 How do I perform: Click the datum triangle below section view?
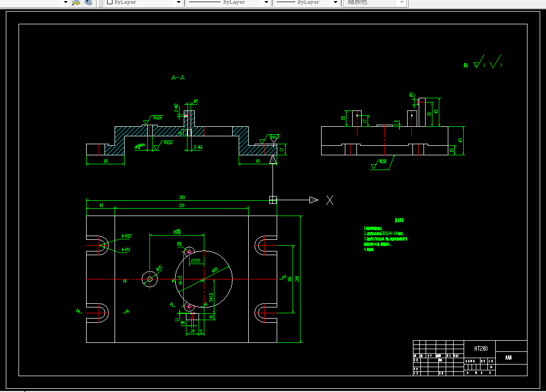(x=273, y=160)
